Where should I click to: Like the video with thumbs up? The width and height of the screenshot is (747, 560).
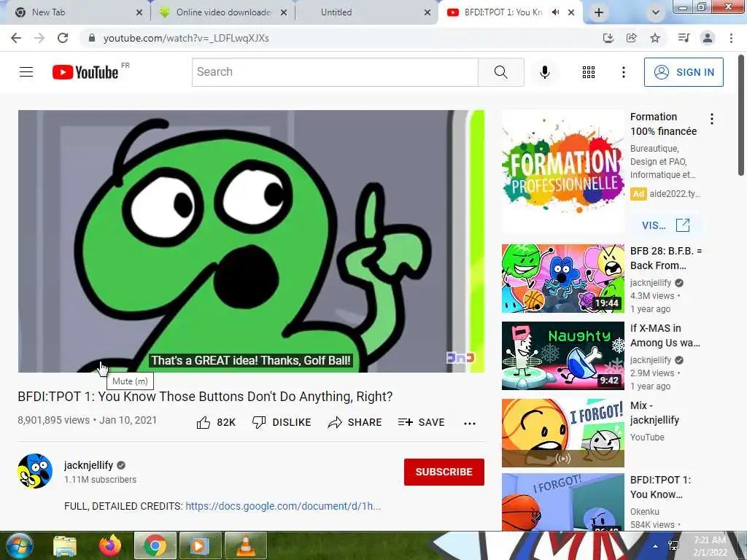(x=204, y=422)
